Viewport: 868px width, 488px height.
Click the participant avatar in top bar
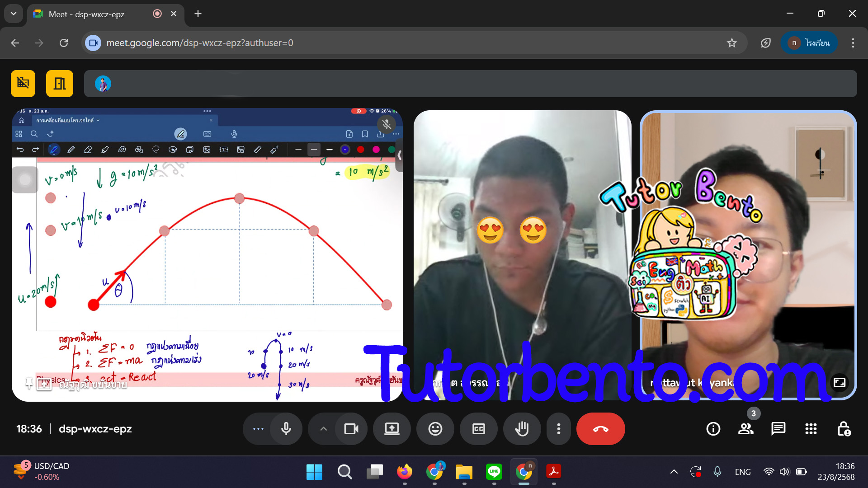(x=103, y=84)
